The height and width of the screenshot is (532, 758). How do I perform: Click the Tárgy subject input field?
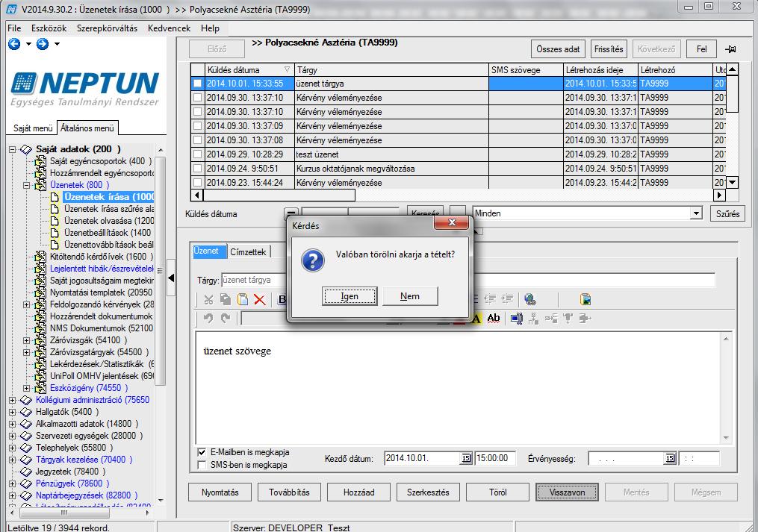pyautogui.click(x=468, y=280)
